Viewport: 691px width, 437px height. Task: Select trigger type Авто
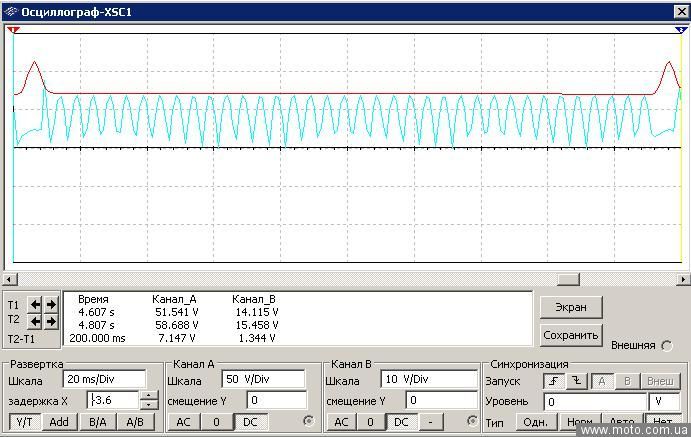pos(622,422)
